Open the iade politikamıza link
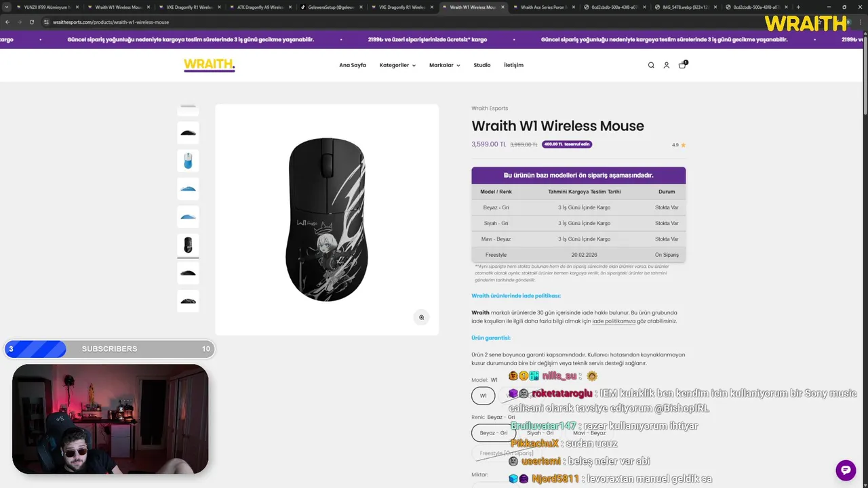The width and height of the screenshot is (868, 488). 614,321
